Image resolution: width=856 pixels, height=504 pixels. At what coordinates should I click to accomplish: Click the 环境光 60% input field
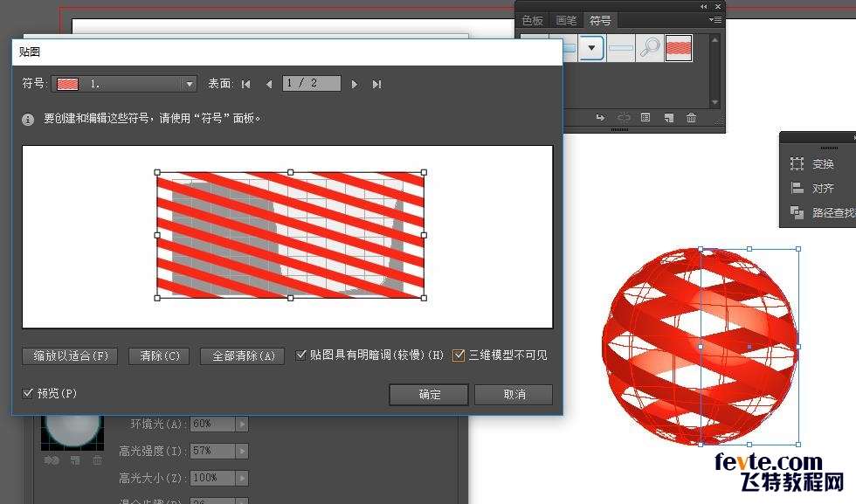(x=212, y=424)
